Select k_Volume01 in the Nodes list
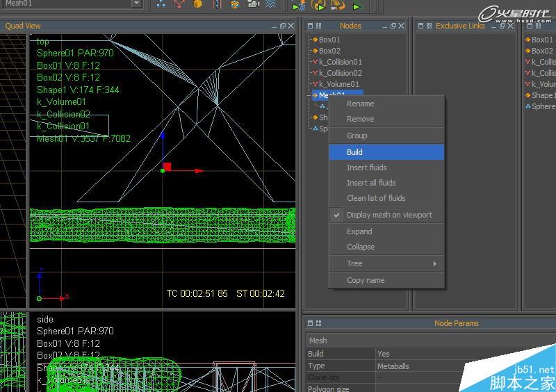This screenshot has height=392, width=556. [338, 84]
